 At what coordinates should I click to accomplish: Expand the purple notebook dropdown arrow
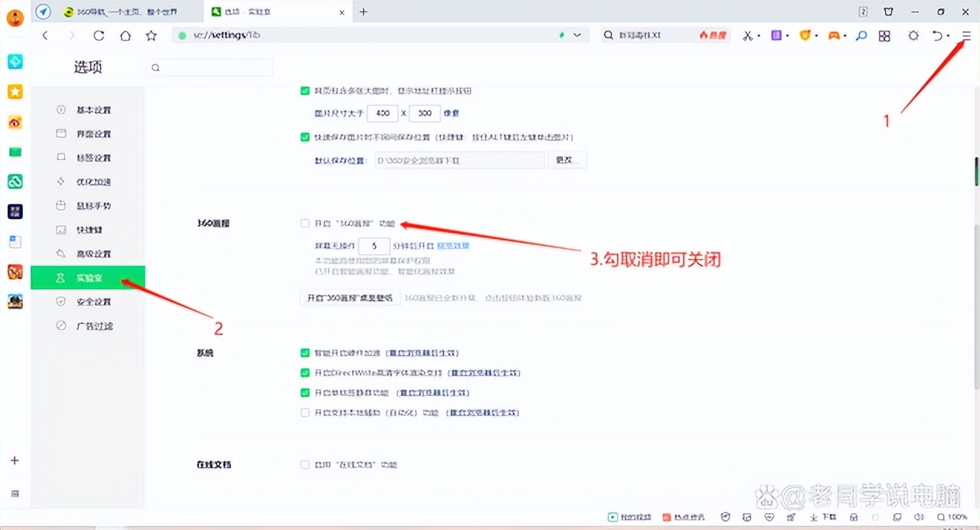click(786, 36)
